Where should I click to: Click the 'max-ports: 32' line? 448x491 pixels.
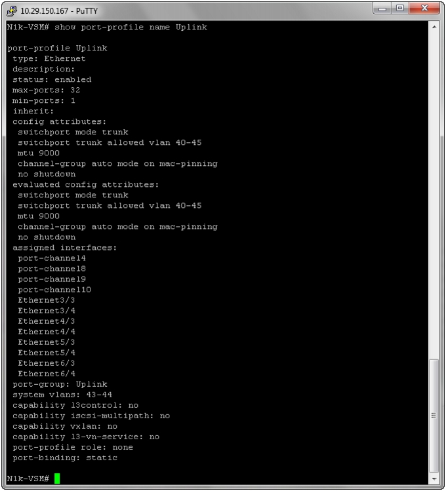[x=47, y=90]
